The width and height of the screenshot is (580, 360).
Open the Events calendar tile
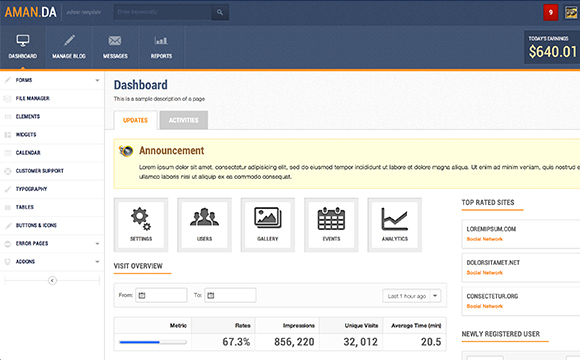pos(331,225)
